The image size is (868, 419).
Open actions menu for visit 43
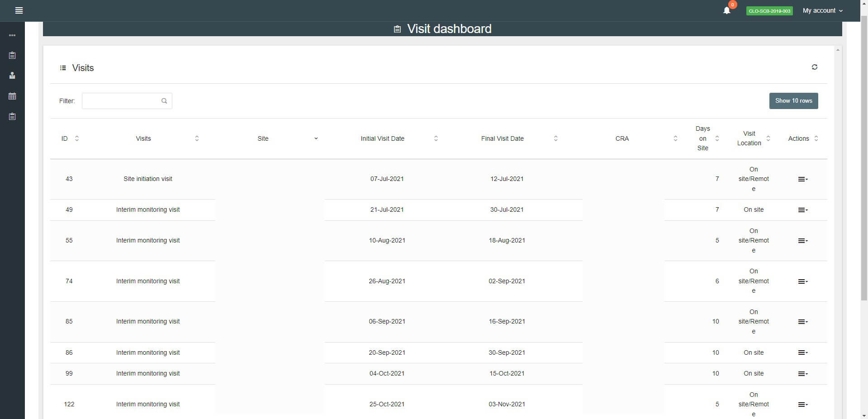(803, 179)
